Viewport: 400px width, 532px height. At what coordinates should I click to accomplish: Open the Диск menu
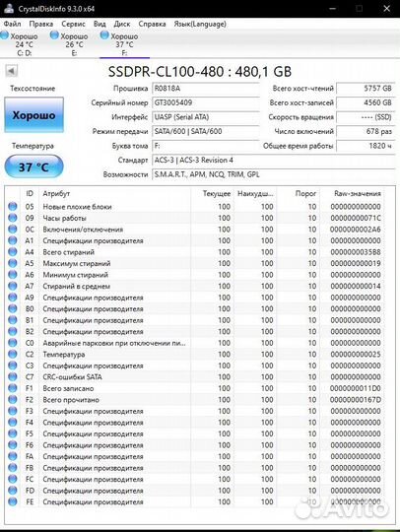(x=122, y=24)
